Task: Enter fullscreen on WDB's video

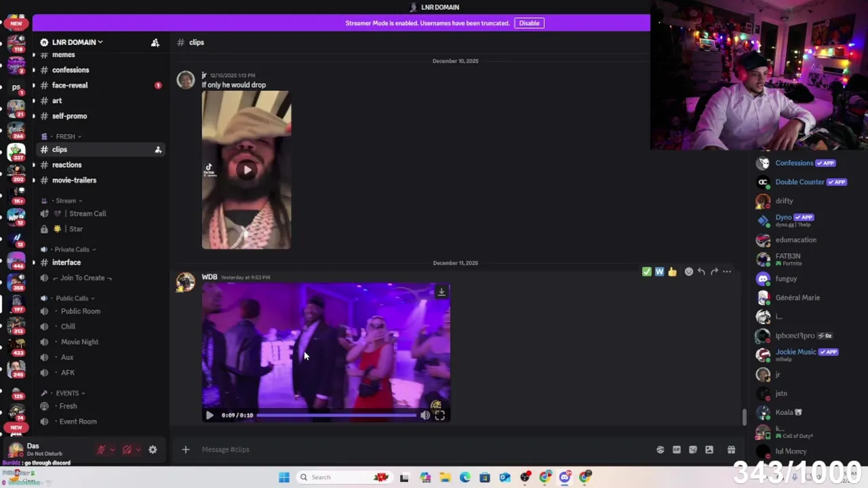Action: point(439,415)
